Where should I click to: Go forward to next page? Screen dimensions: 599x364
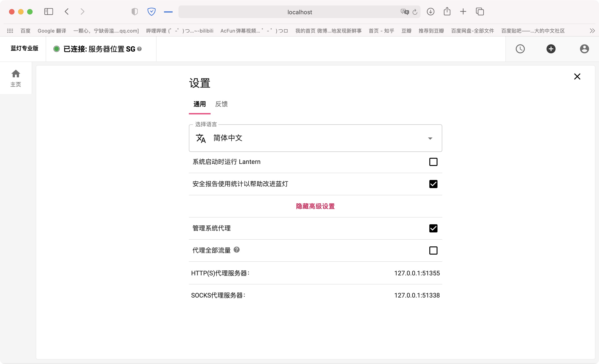tap(82, 12)
